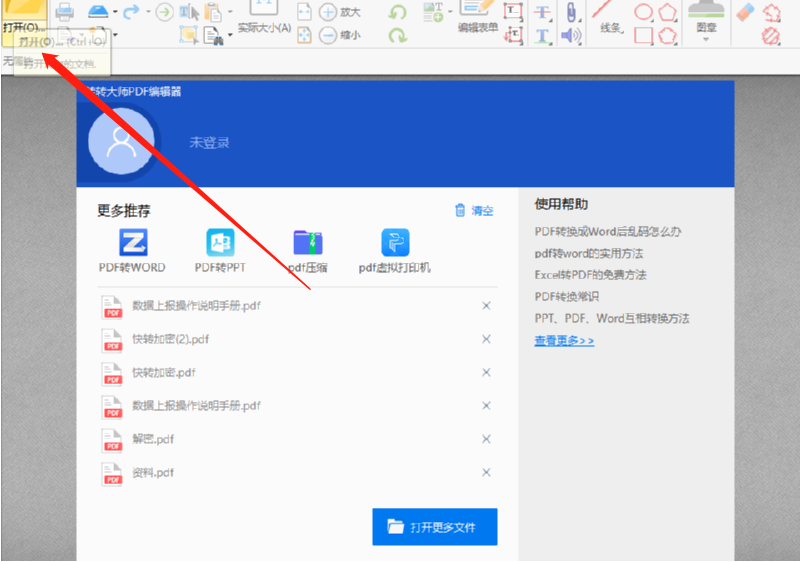The image size is (800, 562).
Task: Remove 快转加密(2).pdf from recent list
Action: [x=486, y=339]
